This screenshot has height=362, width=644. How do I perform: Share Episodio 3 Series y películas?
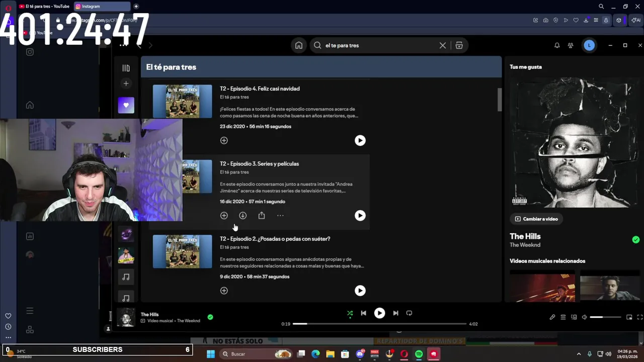[262, 215]
